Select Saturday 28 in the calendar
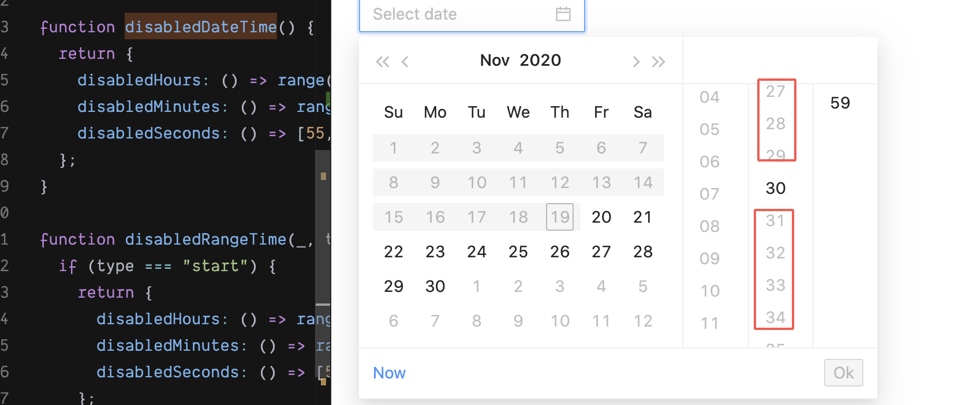This screenshot has height=405, width=980. click(643, 252)
